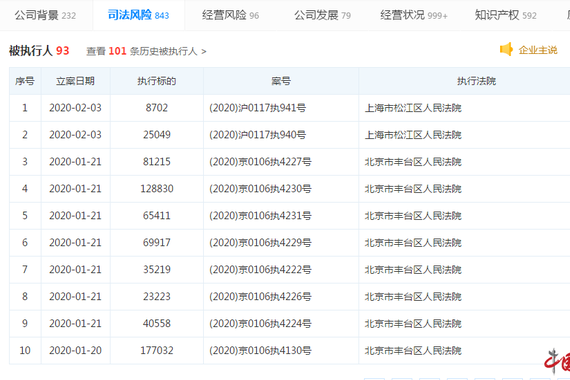Click the execution amount 177032
The width and height of the screenshot is (570, 380).
point(157,351)
